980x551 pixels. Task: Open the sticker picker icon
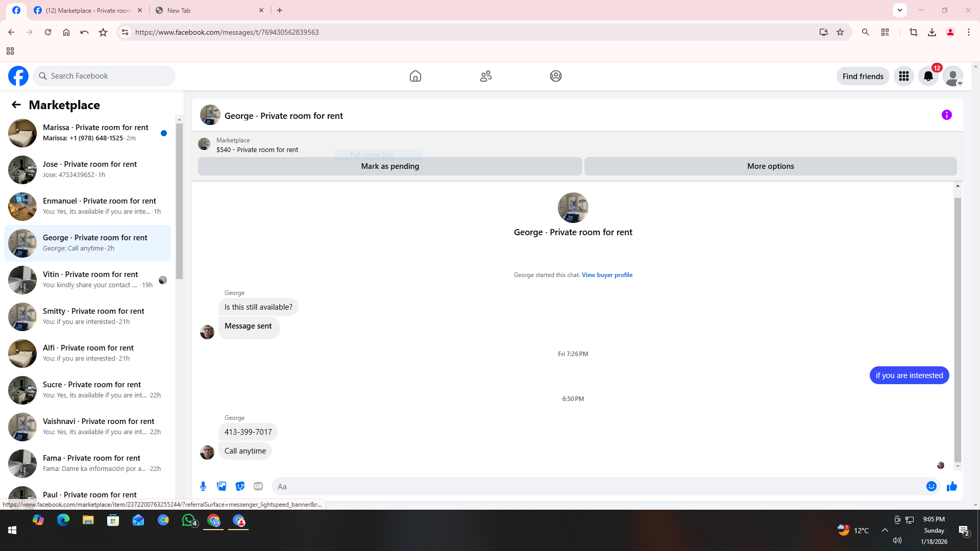click(240, 486)
